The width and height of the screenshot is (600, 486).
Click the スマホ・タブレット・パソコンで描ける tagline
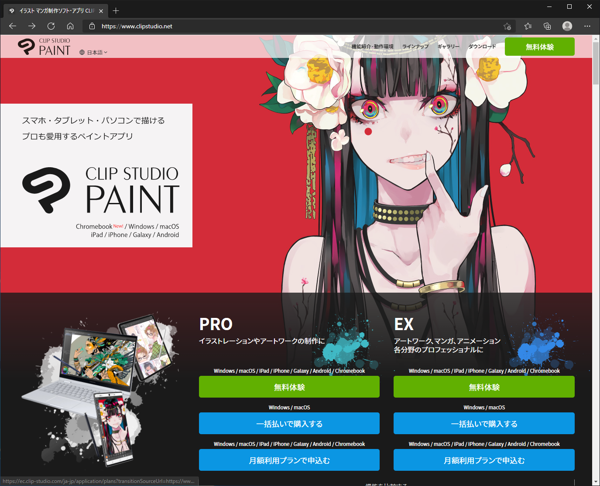click(x=93, y=121)
